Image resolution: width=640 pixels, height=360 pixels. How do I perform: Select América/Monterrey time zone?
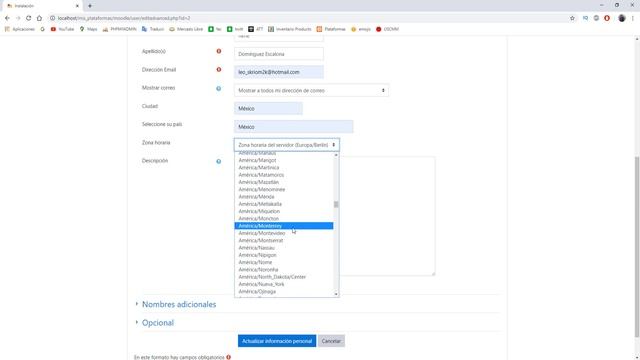click(x=284, y=226)
